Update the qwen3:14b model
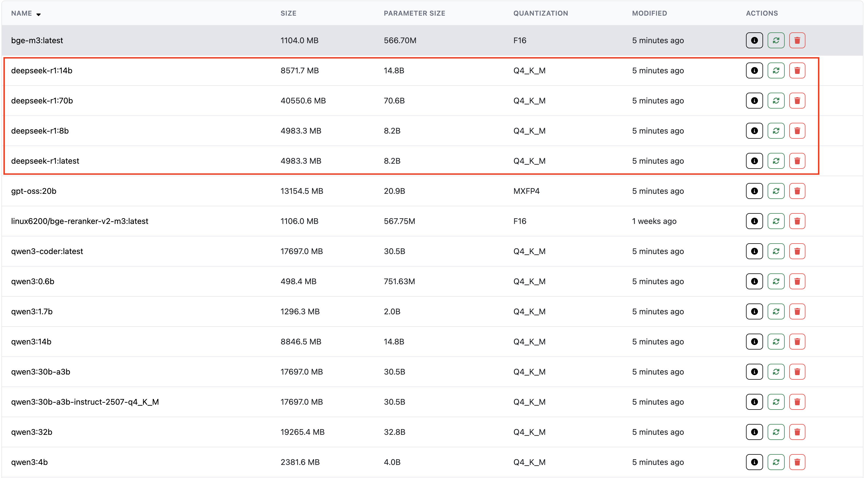The image size is (868, 478). (x=776, y=342)
